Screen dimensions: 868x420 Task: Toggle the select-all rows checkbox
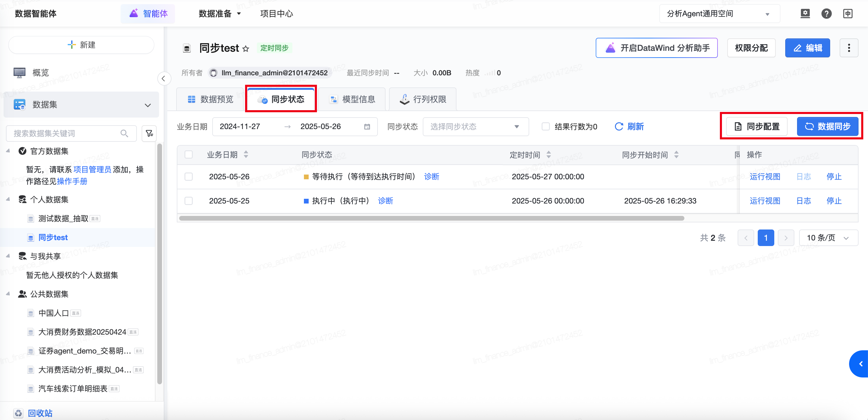click(x=189, y=155)
